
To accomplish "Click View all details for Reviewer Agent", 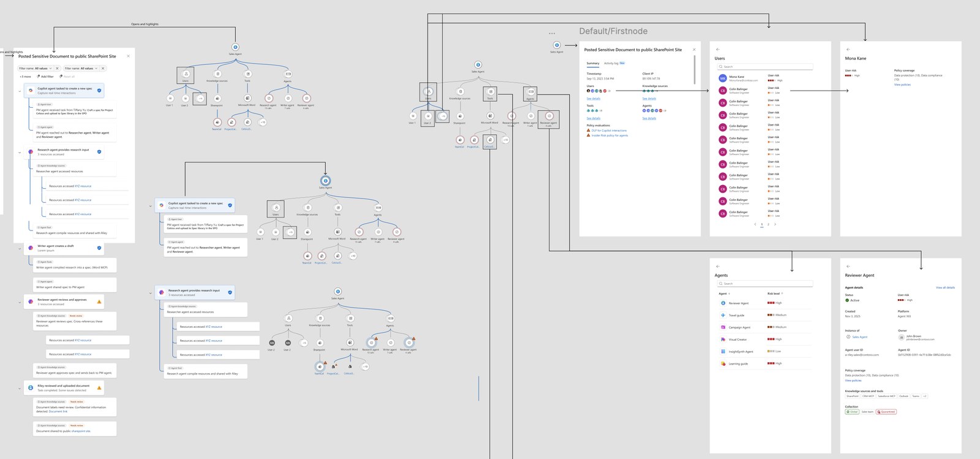I will tap(945, 287).
